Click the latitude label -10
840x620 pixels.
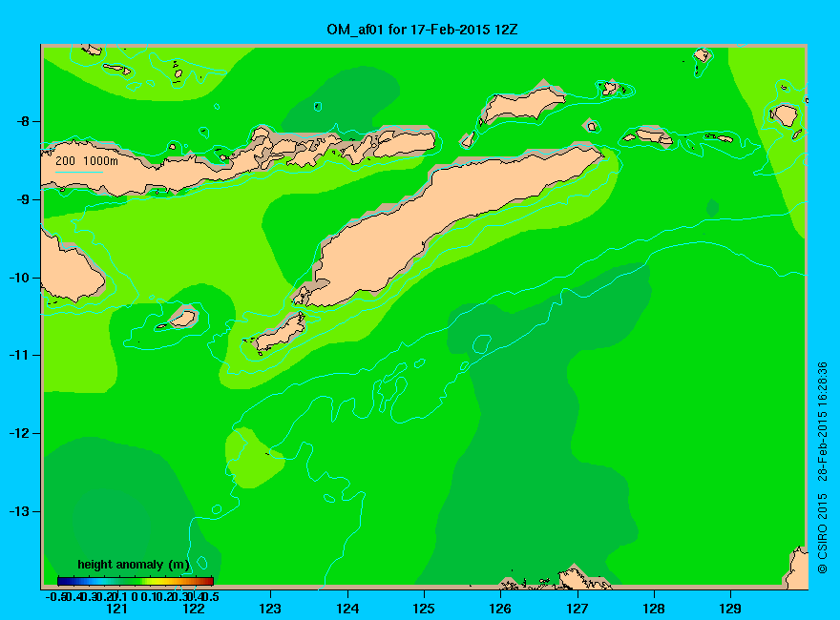[20, 278]
